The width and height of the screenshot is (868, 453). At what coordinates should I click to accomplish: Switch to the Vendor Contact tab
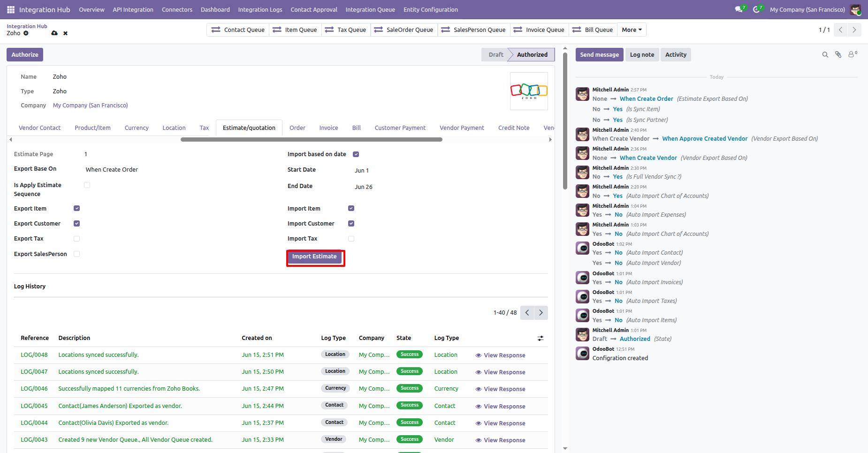click(40, 128)
